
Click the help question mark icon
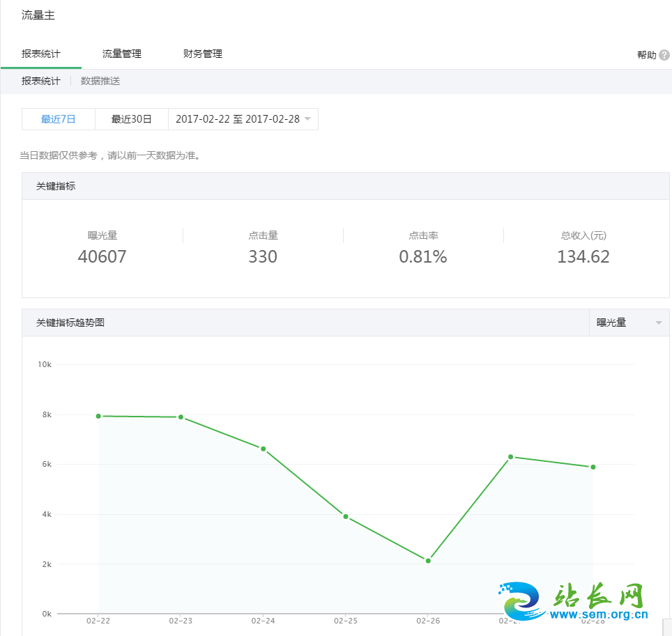664,55
